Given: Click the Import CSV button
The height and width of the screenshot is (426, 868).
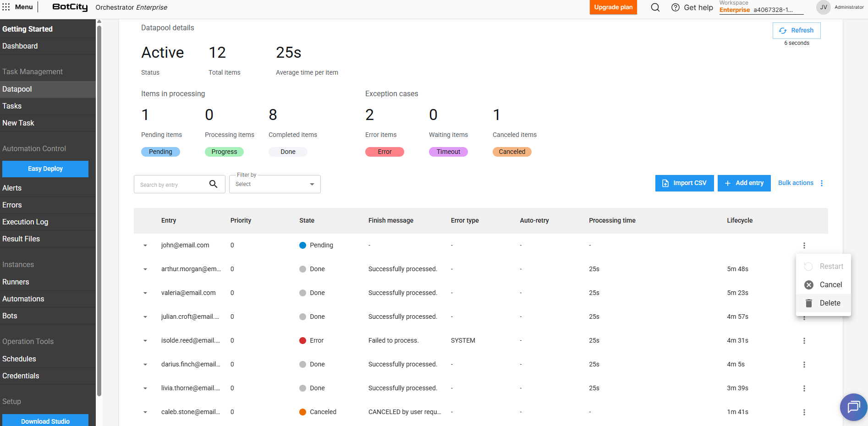Looking at the screenshot, I should coord(684,183).
